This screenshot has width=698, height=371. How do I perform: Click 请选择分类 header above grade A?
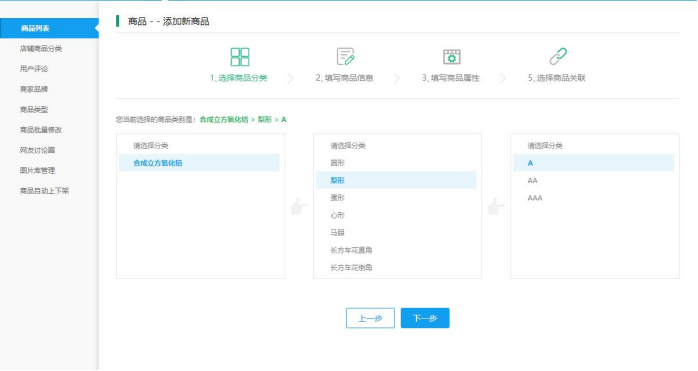tap(545, 146)
